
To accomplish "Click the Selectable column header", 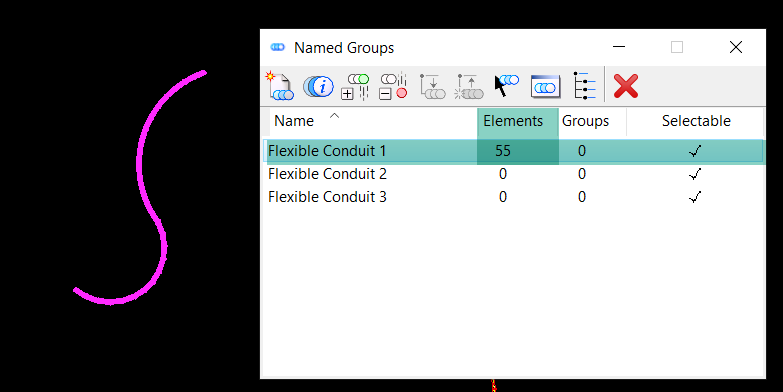I will pyautogui.click(x=696, y=121).
